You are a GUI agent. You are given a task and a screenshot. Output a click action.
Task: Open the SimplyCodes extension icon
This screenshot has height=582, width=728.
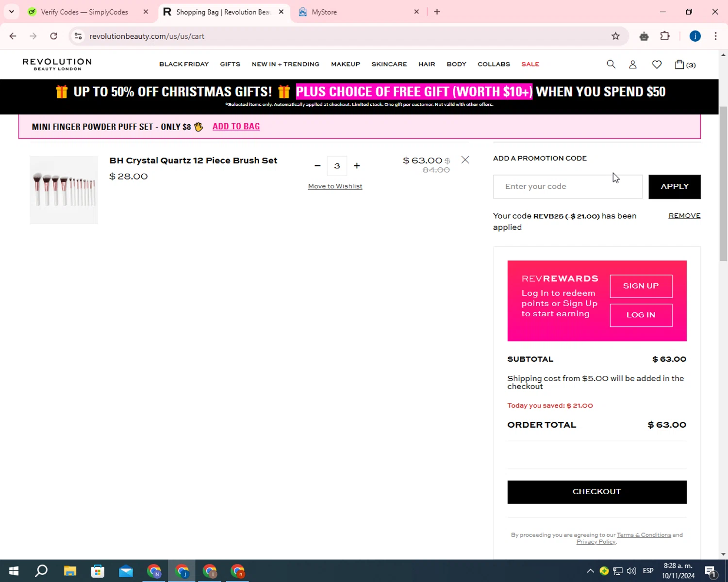click(644, 36)
